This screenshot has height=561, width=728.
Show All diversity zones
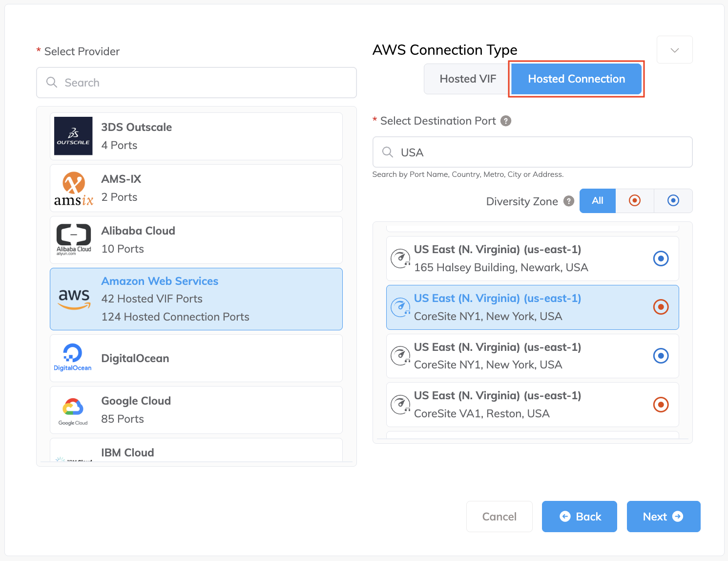598,200
